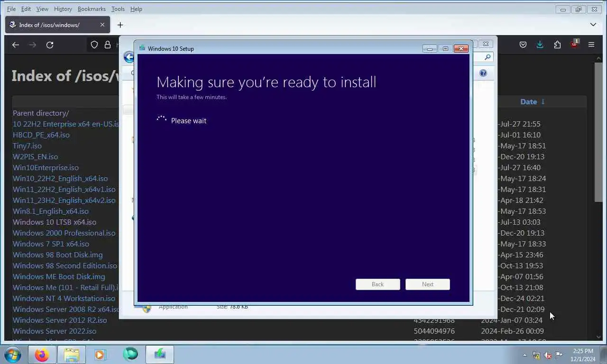Select the Windows Setup taskbar icon
Image resolution: width=607 pixels, height=364 pixels.
tap(160, 354)
